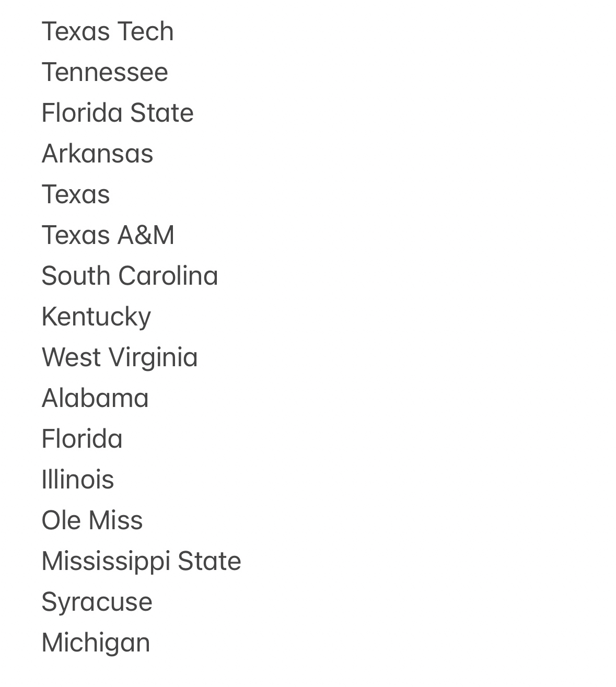Click the Florida State entry

pos(117,113)
